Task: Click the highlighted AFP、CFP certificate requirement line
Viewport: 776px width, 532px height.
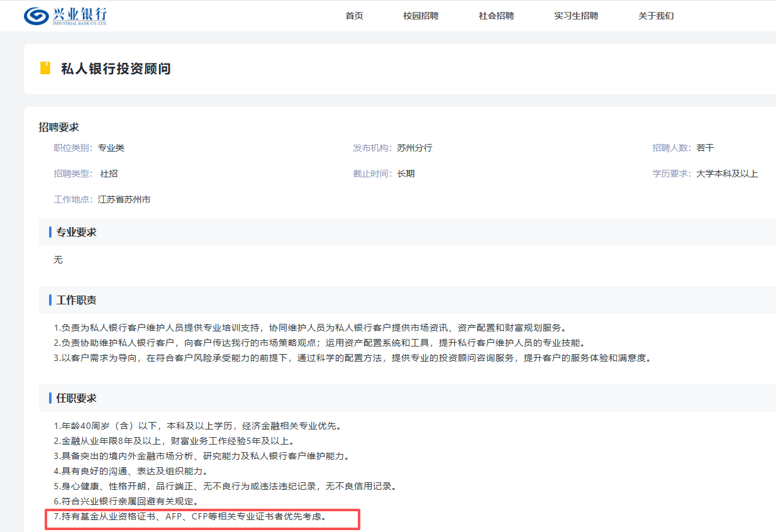Action: (x=191, y=517)
